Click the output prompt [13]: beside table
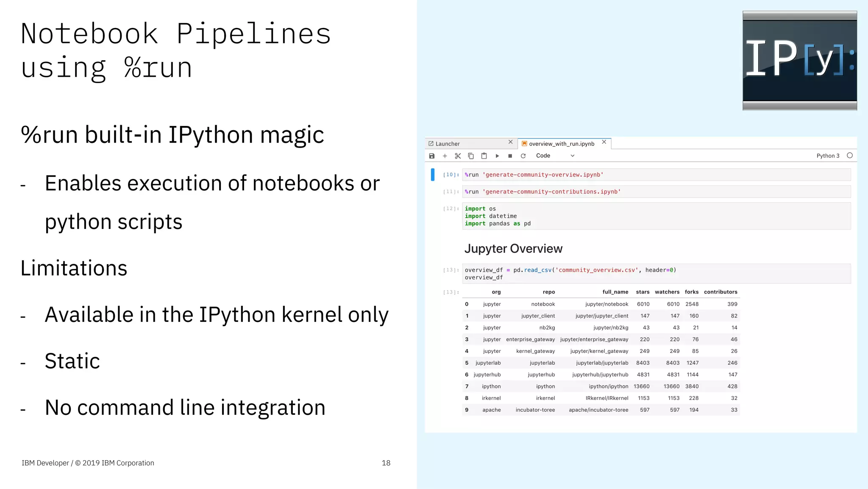Screen dimensions: 868x489 [x=451, y=292]
